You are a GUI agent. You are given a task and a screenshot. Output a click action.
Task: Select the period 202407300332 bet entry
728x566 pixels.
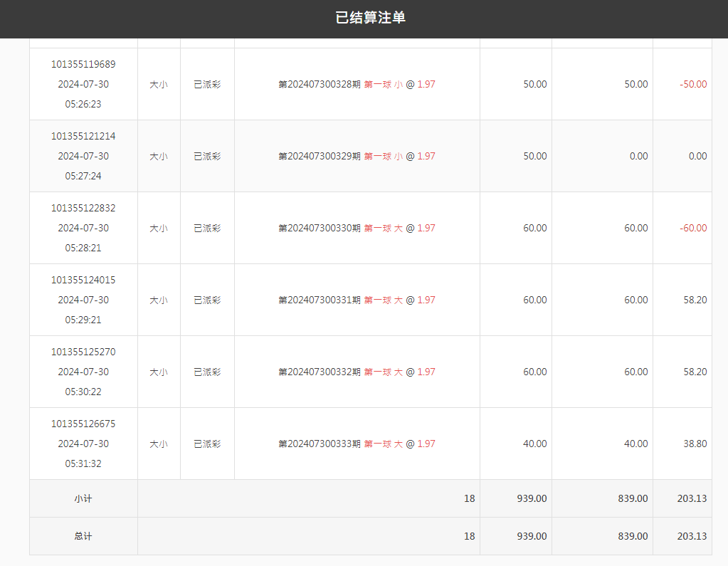(357, 372)
